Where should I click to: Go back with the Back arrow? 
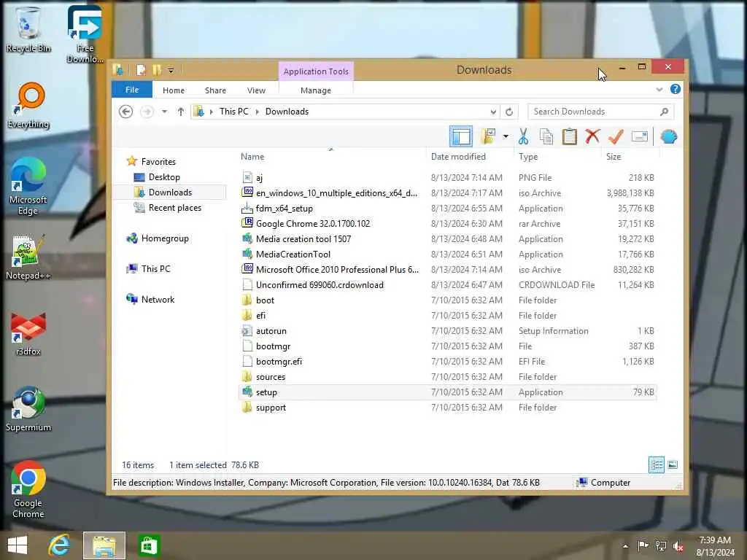tap(125, 112)
